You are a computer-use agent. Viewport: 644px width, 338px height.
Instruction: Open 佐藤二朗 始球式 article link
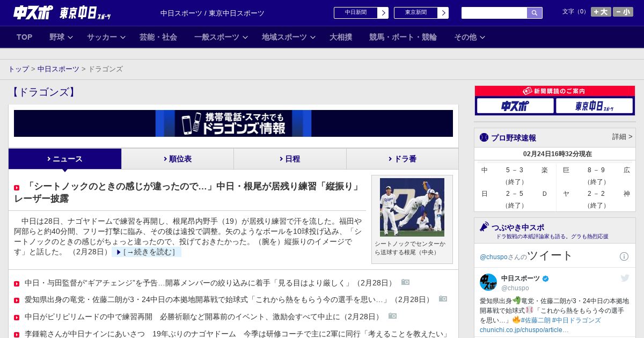point(228,299)
